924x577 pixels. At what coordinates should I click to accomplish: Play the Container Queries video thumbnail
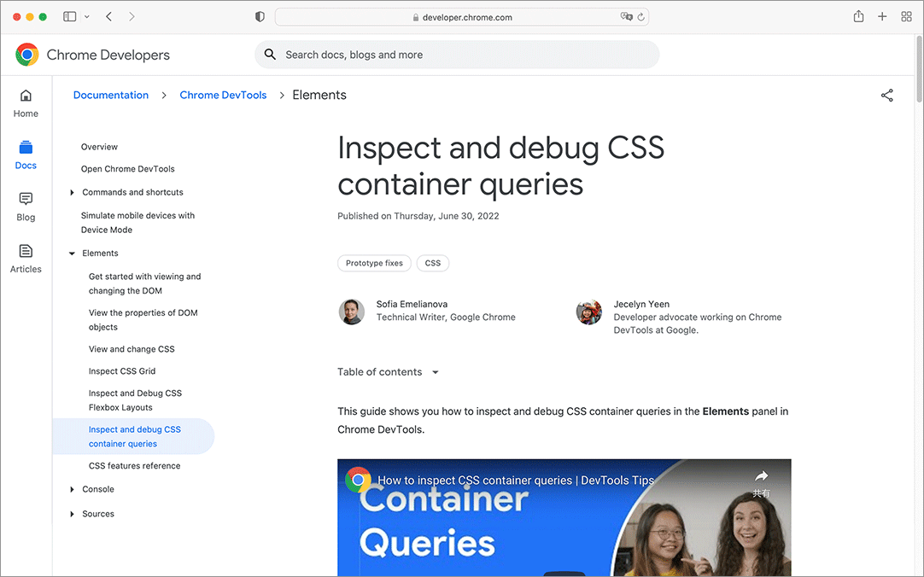click(x=564, y=521)
